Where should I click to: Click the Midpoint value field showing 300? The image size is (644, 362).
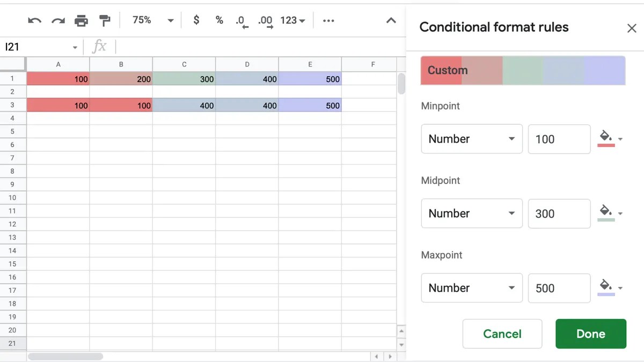point(559,213)
